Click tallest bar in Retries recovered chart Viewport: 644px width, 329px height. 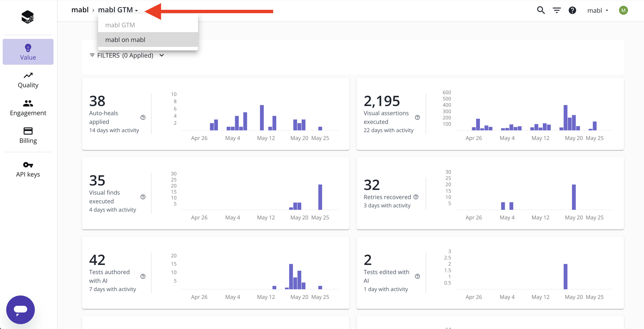(574, 197)
